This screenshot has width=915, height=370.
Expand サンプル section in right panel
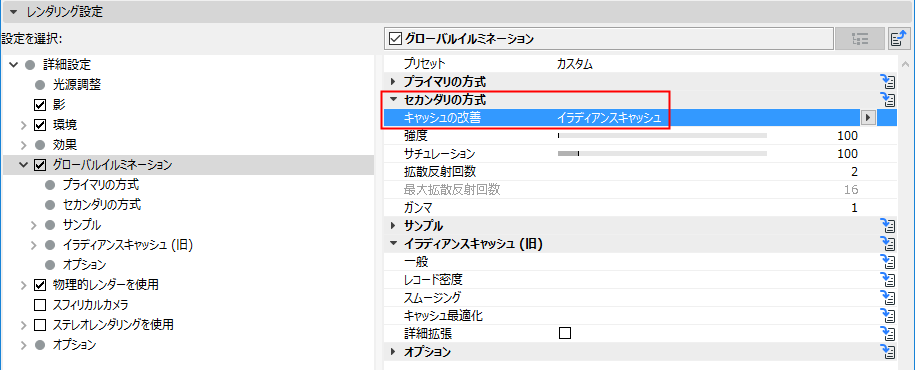[393, 226]
